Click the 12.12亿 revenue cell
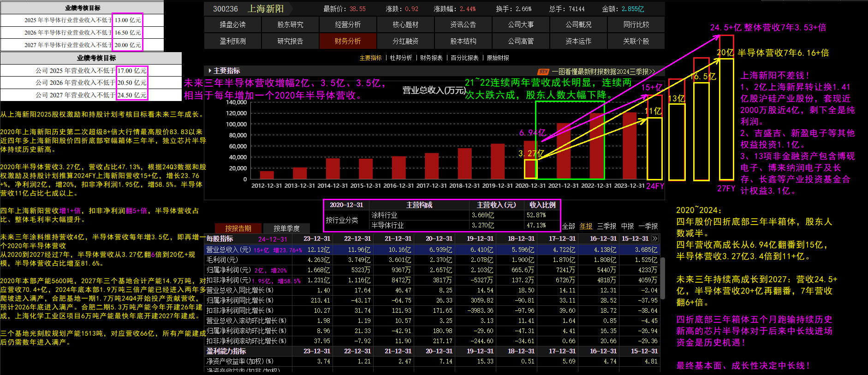This screenshot has width=868, height=375. [x=319, y=250]
